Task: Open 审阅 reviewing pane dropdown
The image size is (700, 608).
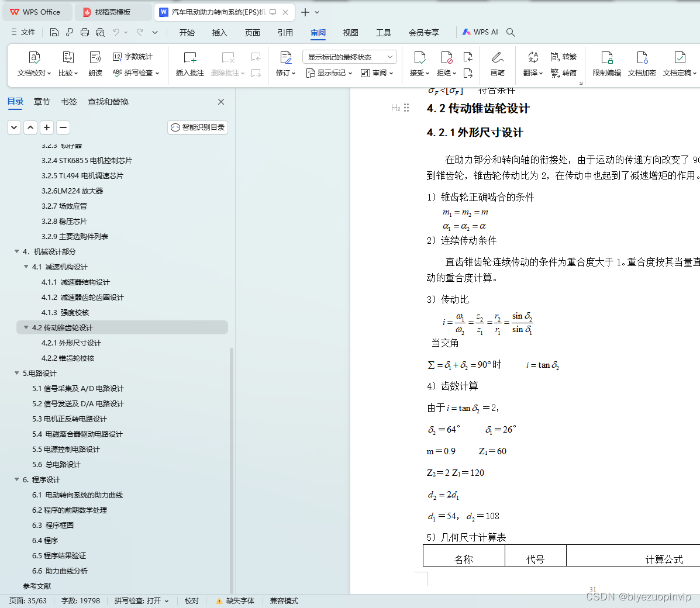Action: click(377, 72)
